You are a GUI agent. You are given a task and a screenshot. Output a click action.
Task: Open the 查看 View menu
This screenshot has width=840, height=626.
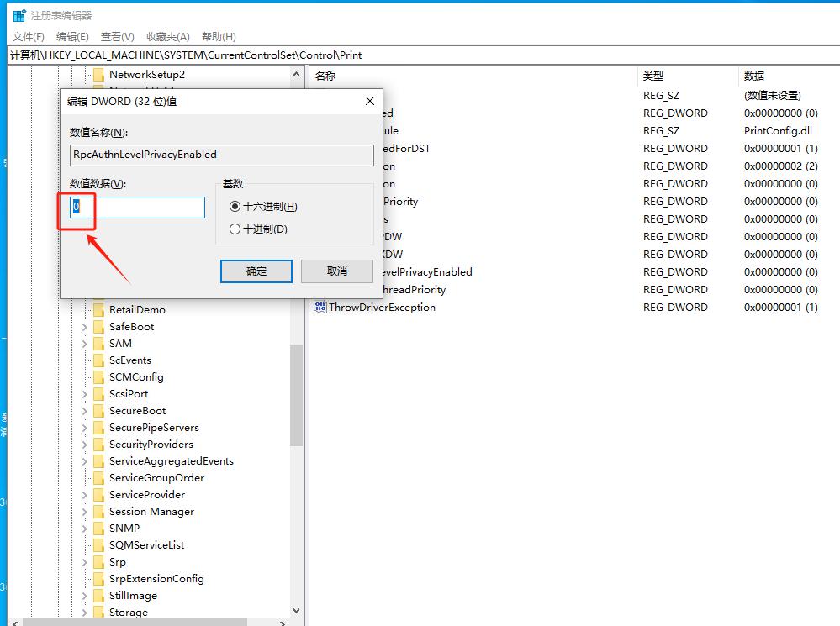[116, 36]
